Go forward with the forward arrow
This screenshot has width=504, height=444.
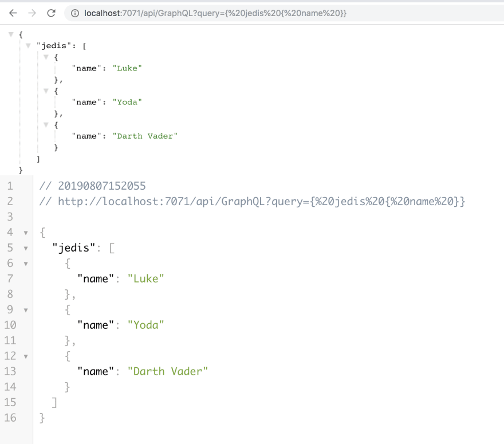(32, 13)
